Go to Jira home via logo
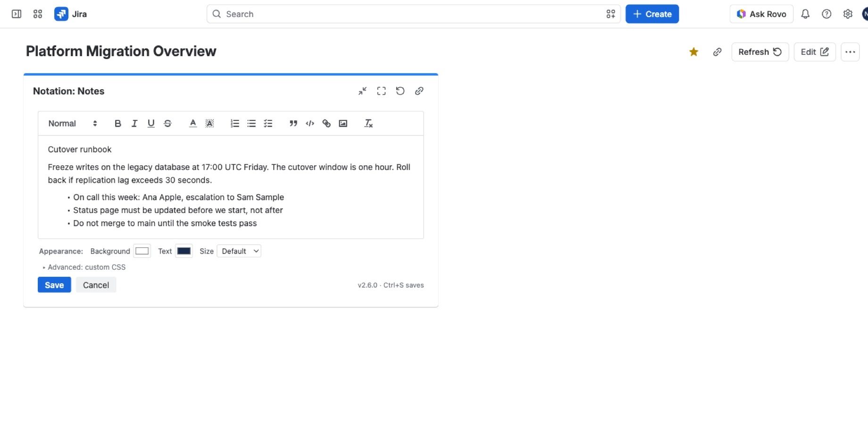 click(71, 14)
